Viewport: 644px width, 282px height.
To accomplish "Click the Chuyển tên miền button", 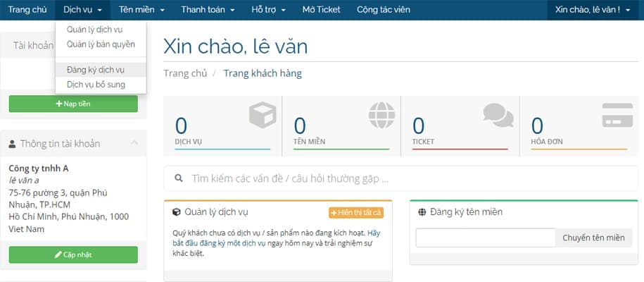I will (x=593, y=238).
